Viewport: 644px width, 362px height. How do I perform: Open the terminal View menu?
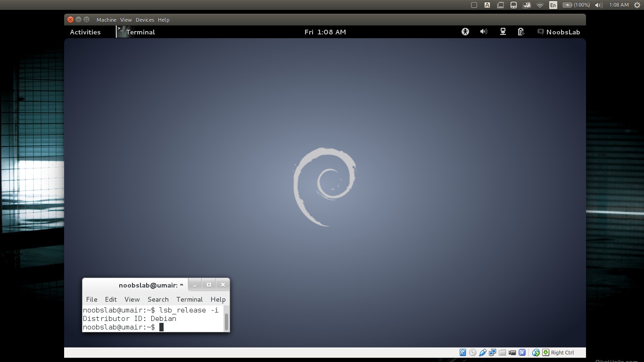[132, 299]
